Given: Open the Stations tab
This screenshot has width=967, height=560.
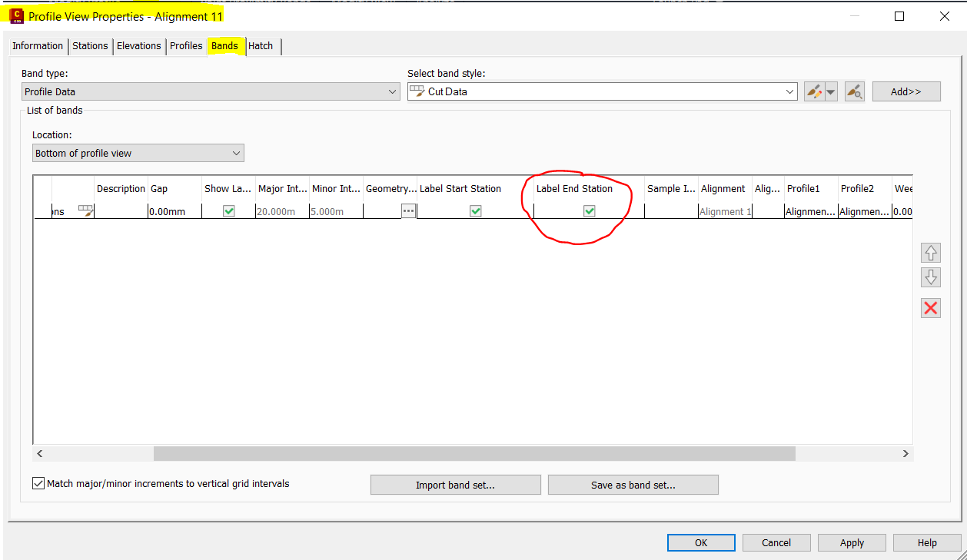Looking at the screenshot, I should pos(90,46).
